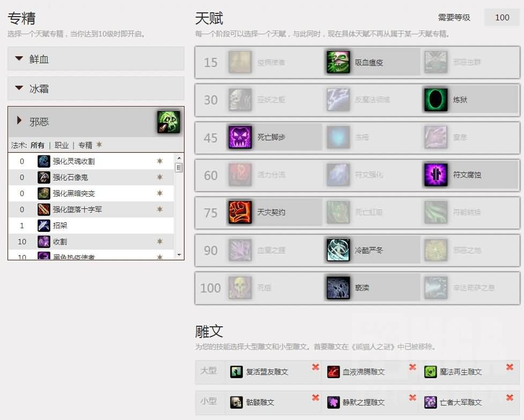Select the 强化石像鬼 spell row
This screenshot has height=420, width=524.
pyautogui.click(x=91, y=177)
